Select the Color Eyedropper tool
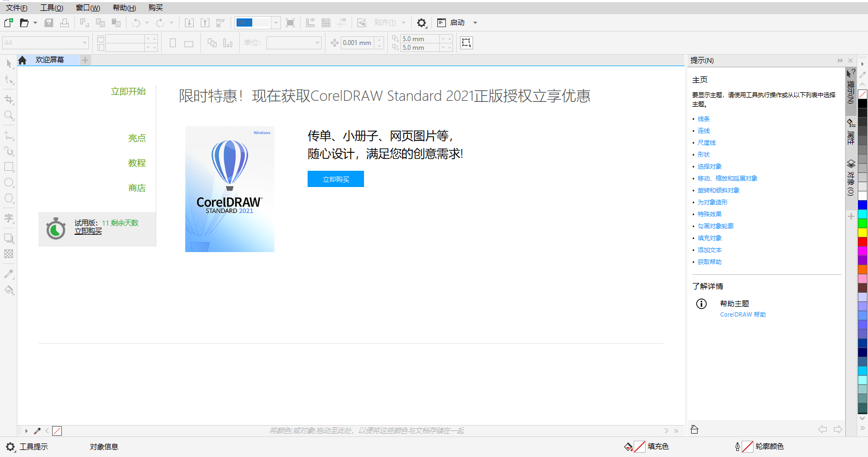 tap(9, 274)
